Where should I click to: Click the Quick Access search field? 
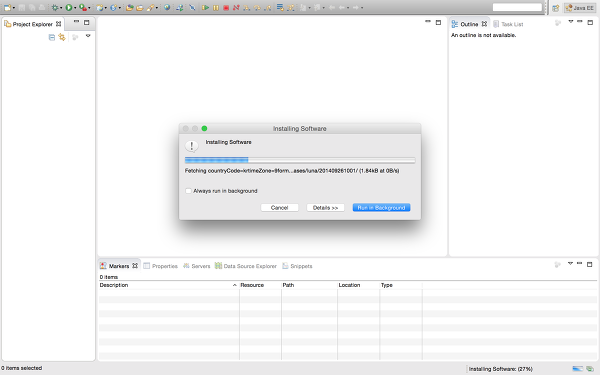[517, 7]
